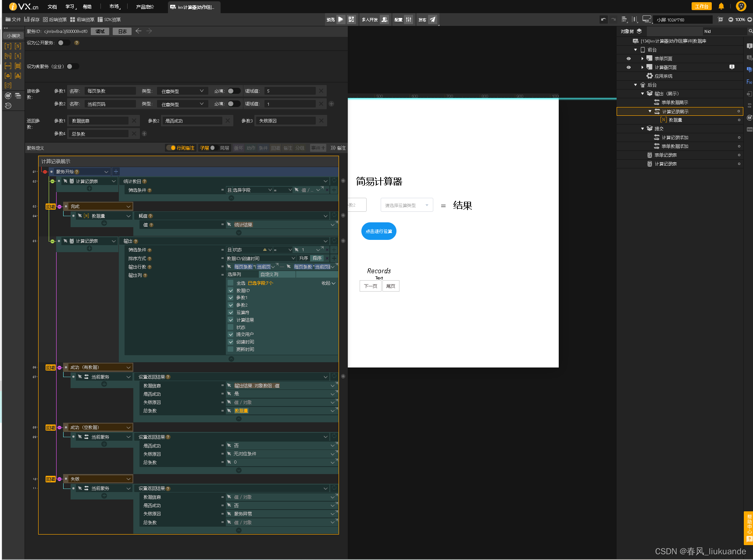
Task: Open the type dropdown for 当前页码
Action: (182, 104)
